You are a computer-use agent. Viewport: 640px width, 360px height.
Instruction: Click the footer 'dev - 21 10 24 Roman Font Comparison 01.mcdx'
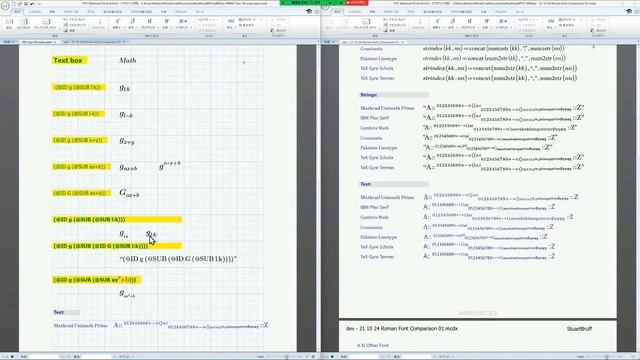pyautogui.click(x=402, y=329)
